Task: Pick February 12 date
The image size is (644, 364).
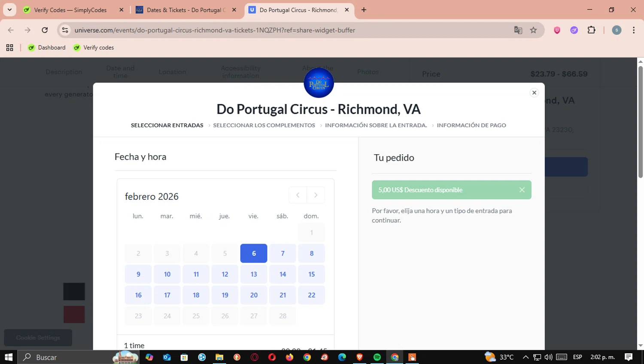Action: 225,274
